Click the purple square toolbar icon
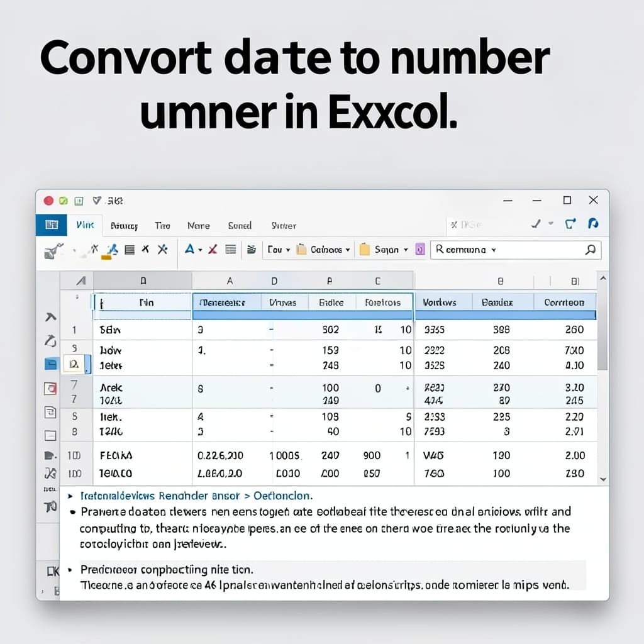Viewport: 644px width, 644px height. pos(419,249)
